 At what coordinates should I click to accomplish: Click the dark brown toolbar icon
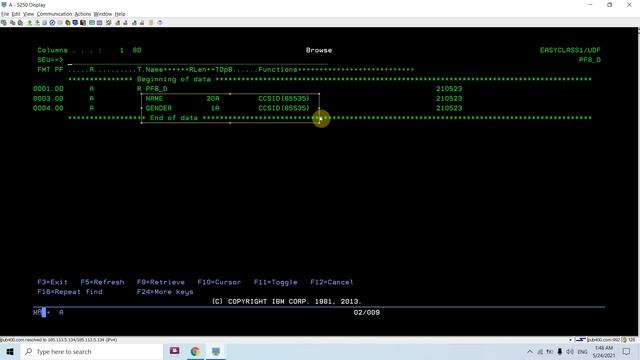[x=83, y=23]
